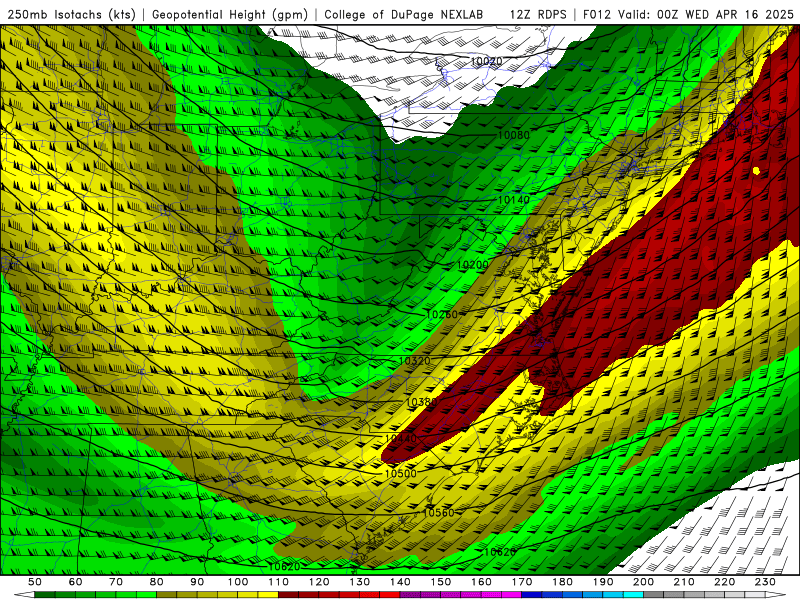800x600 pixels.
Task: Select the 150 legend value
Action: [x=440, y=582]
